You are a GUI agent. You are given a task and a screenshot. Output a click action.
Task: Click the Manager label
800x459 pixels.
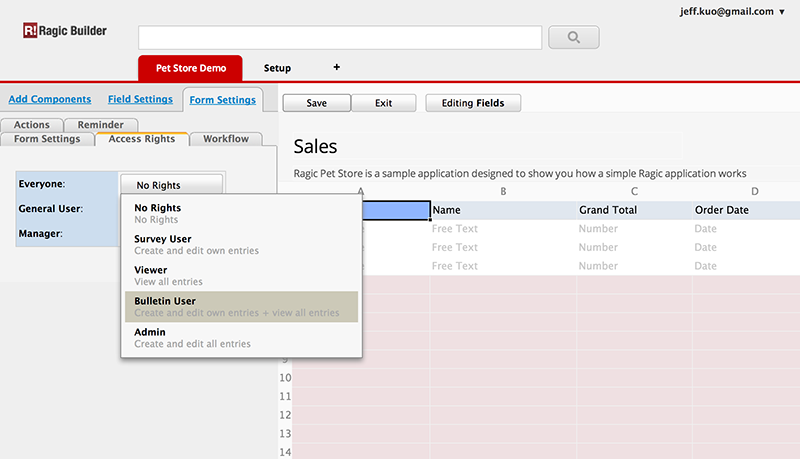[40, 234]
